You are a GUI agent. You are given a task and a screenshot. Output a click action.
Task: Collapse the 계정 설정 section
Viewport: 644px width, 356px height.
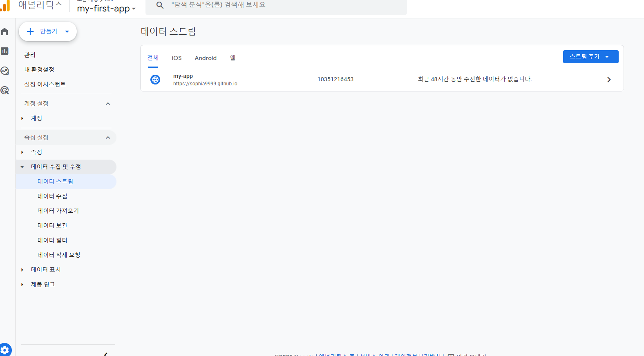[108, 104]
